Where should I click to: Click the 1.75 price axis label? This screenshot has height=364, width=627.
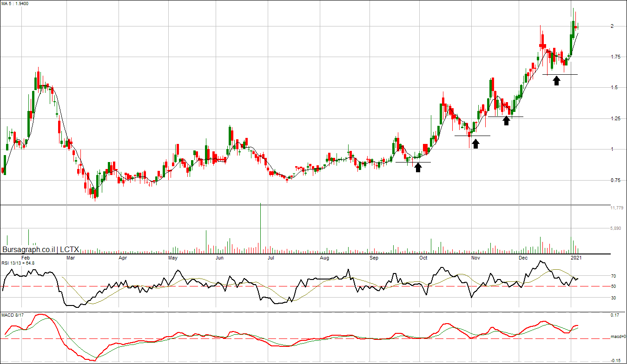[x=616, y=57]
